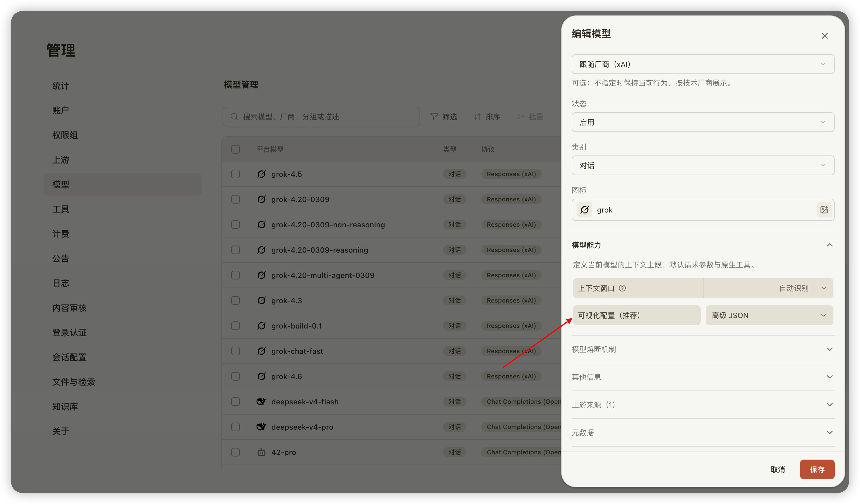This screenshot has height=504, width=860.
Task: Check the deepseek-v4-pro row checkbox
Action: point(236,427)
